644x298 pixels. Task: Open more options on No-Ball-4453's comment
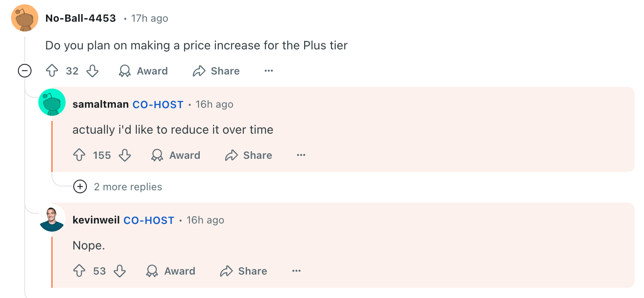(x=268, y=71)
